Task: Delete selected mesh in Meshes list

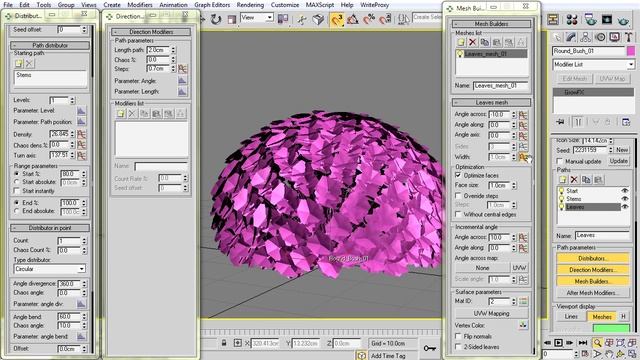Action: [473, 42]
